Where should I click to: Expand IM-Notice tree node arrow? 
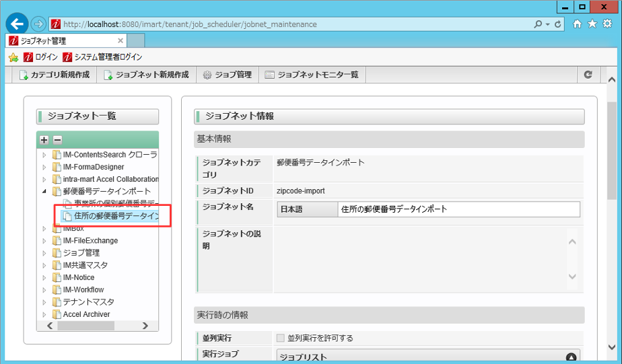click(x=44, y=278)
